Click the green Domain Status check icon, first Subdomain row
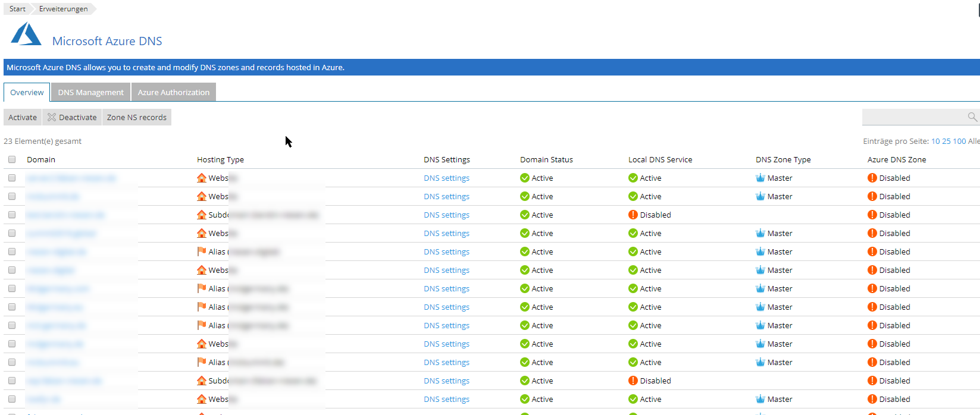980x415 pixels. [x=525, y=215]
